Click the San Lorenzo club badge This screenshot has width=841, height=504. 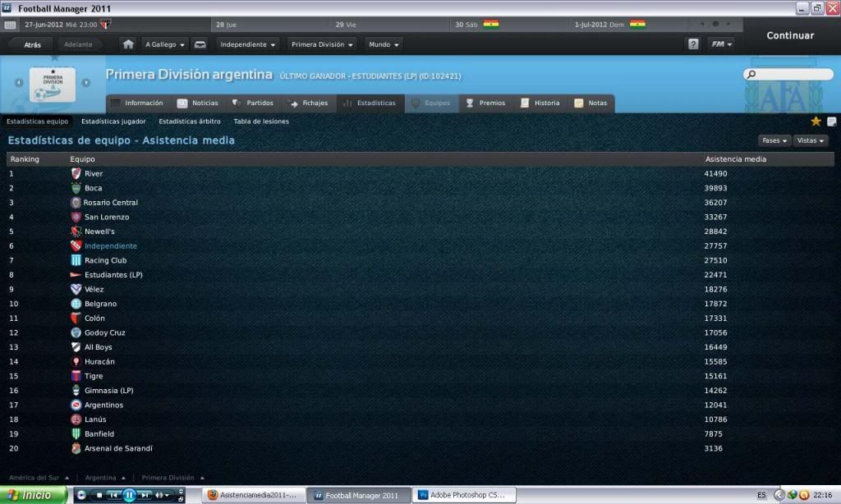76,218
